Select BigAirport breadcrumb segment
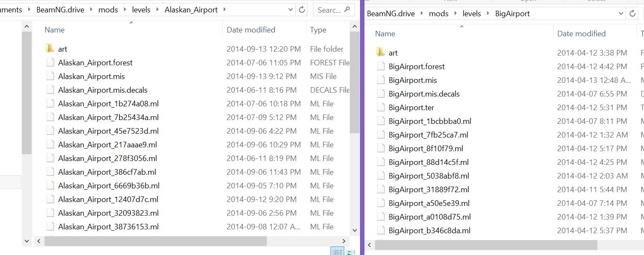The image size is (644, 255). click(x=512, y=14)
